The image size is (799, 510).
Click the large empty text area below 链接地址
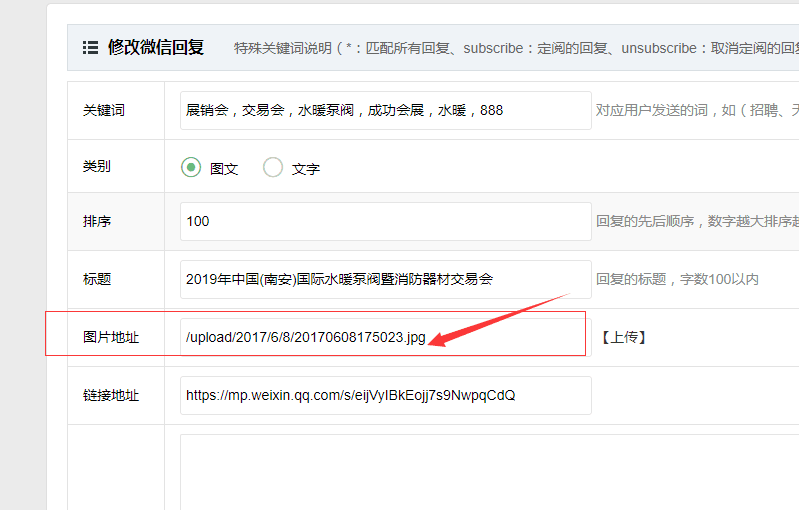click(480, 470)
